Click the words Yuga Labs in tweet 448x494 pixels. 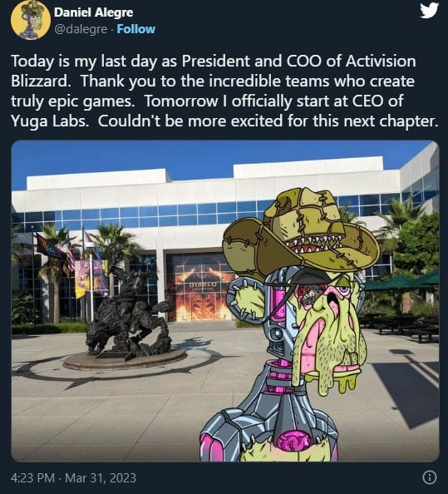click(x=49, y=121)
